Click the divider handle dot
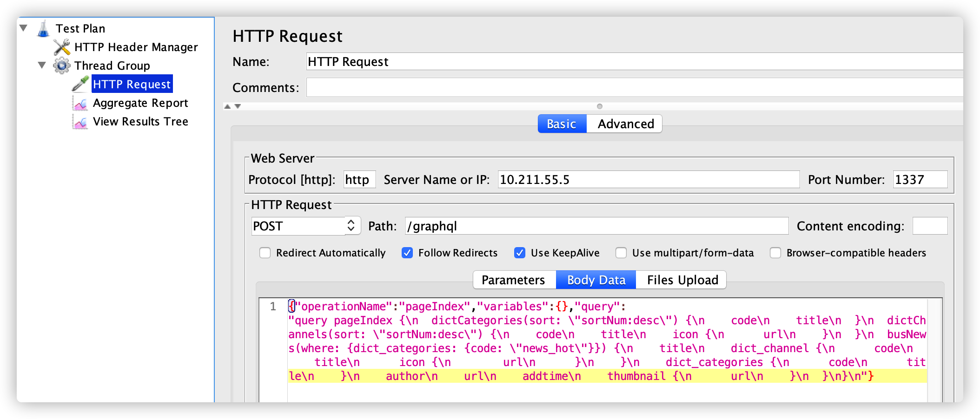This screenshot has width=980, height=419. [x=600, y=106]
